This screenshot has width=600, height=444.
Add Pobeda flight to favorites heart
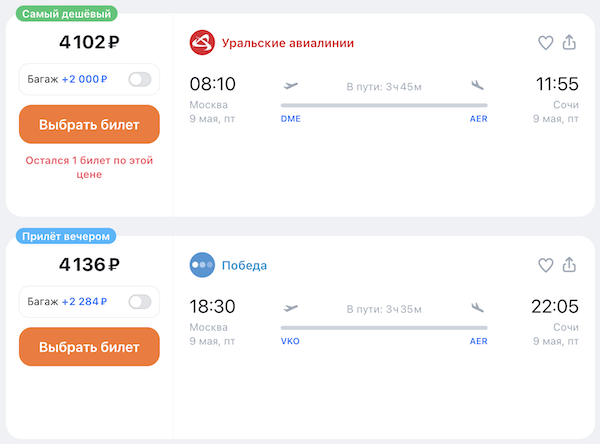coord(545,265)
